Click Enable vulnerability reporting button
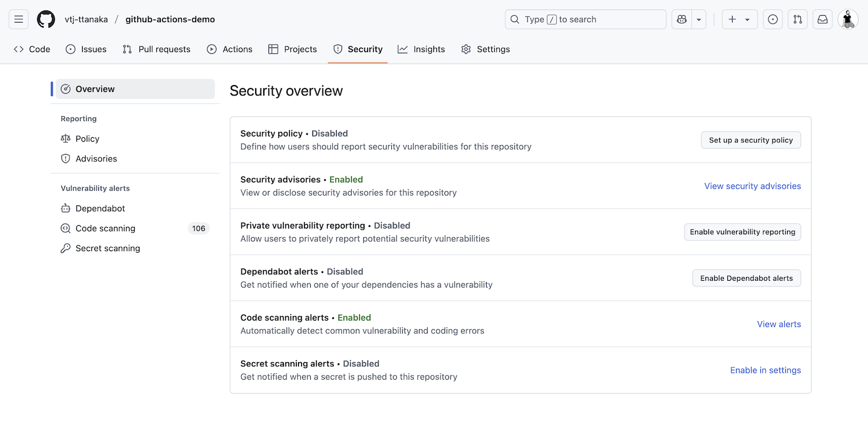Viewport: 868px width, 423px height. coord(742,232)
